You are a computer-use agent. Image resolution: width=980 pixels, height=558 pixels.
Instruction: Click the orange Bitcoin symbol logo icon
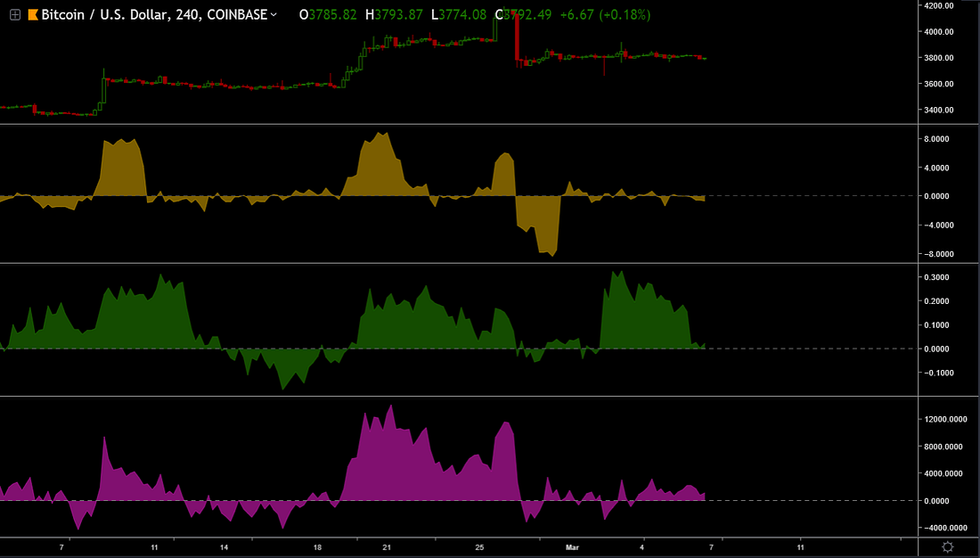tap(33, 13)
